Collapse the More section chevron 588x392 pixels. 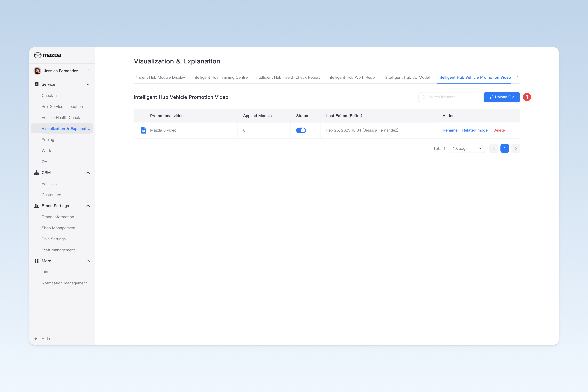point(88,261)
